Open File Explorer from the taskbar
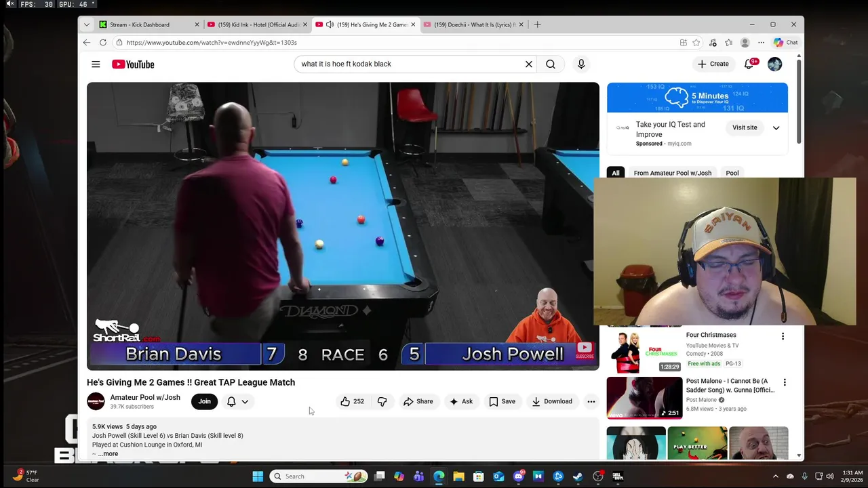Screen dimensions: 868x488 point(458,476)
